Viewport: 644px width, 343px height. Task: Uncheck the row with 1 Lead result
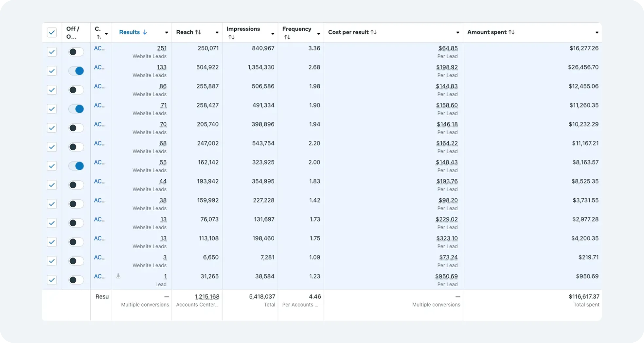coord(52,280)
